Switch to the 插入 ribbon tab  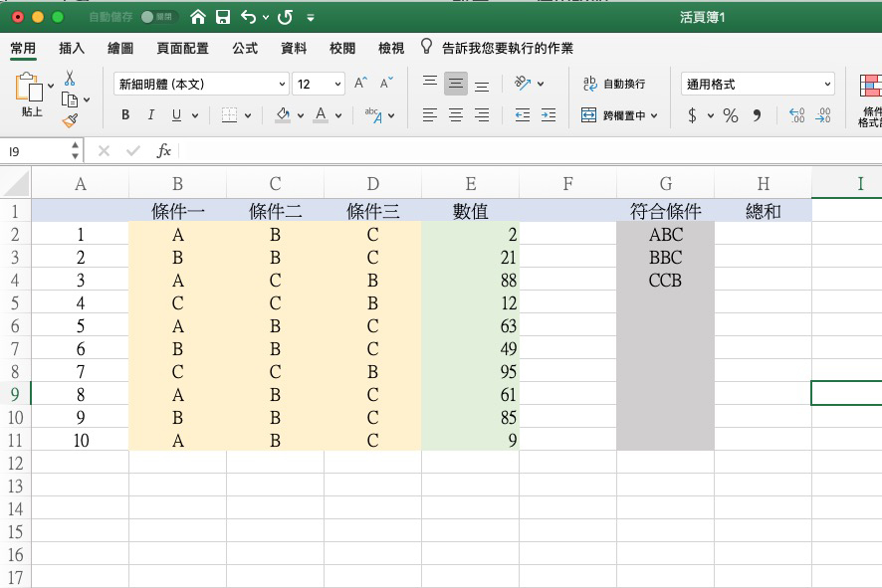point(72,47)
